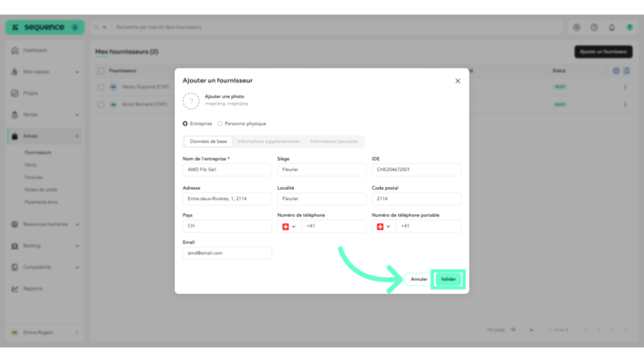
Task: Click the green user avatar icon
Action: coord(630,27)
